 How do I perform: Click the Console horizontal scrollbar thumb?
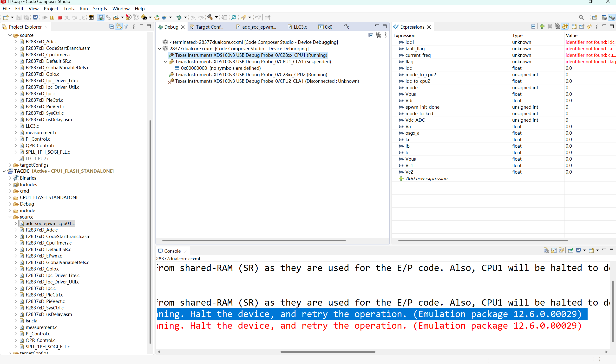pos(328,352)
